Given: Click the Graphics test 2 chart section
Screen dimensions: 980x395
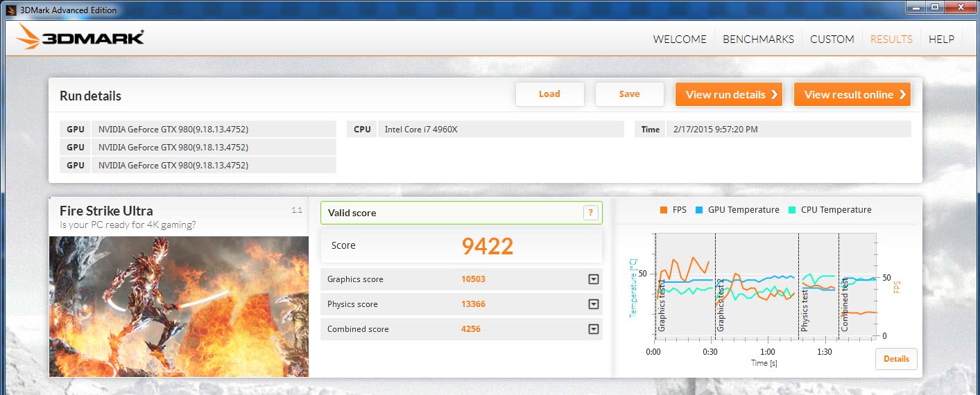Looking at the screenshot, I should point(757,287).
